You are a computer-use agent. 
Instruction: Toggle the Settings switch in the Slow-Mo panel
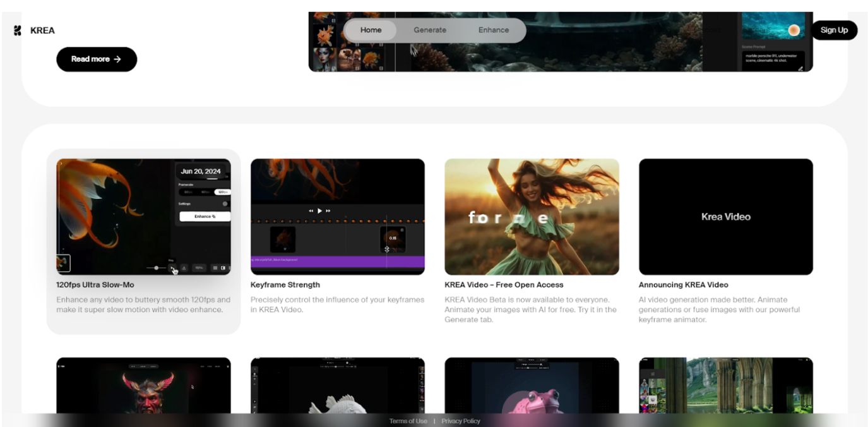[x=225, y=204]
